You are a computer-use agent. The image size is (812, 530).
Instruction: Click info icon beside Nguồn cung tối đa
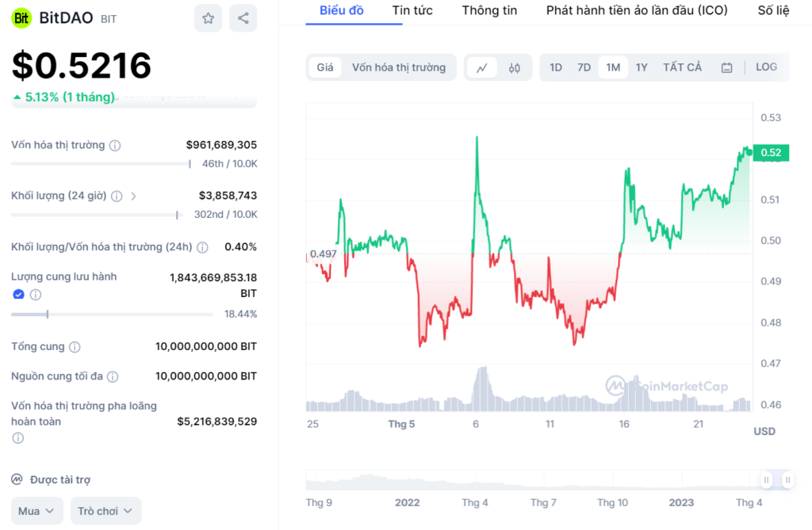pyautogui.click(x=113, y=376)
